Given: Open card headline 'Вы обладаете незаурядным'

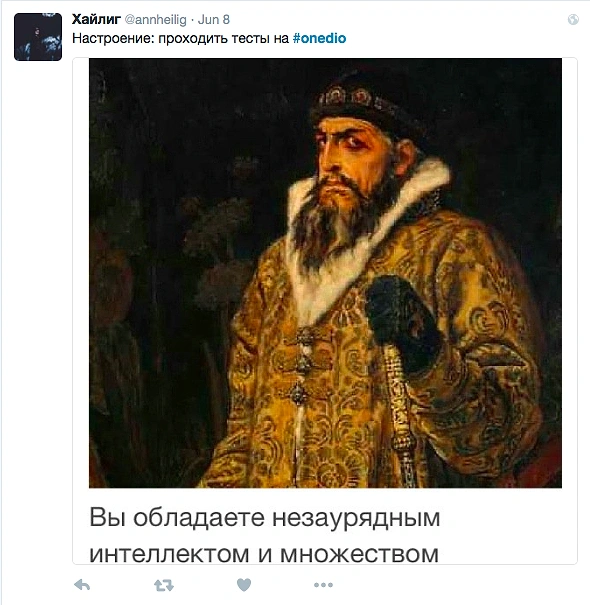Looking at the screenshot, I should (x=265, y=517).
